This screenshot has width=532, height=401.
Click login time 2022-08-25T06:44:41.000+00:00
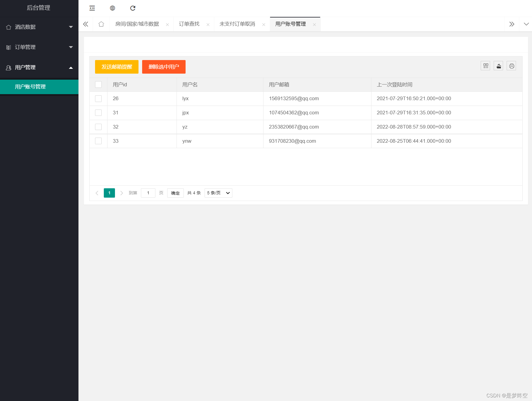click(414, 141)
